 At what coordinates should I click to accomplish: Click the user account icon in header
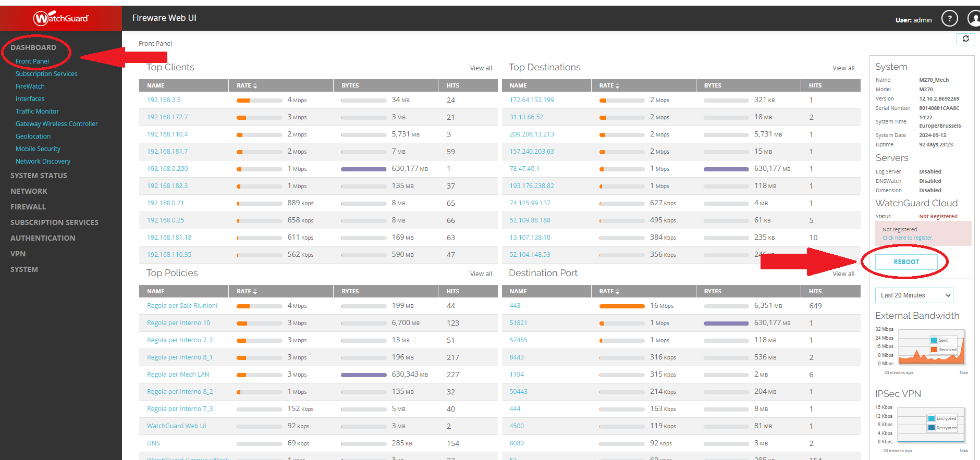point(974,19)
